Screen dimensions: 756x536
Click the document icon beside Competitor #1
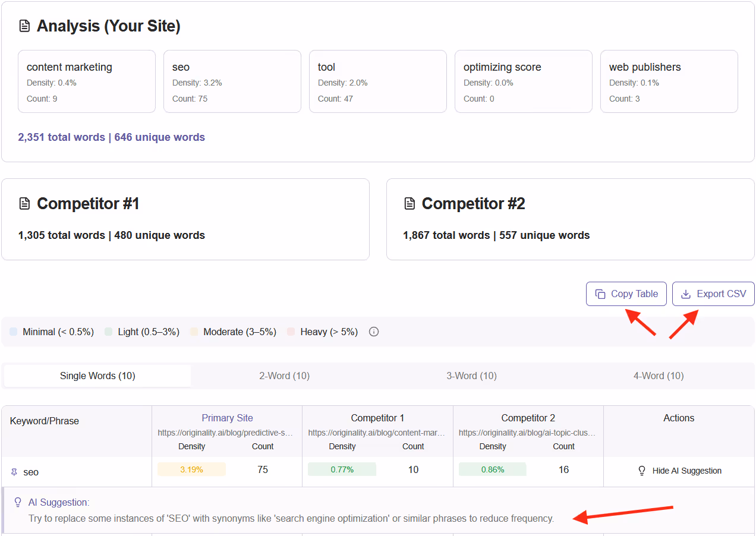point(24,203)
